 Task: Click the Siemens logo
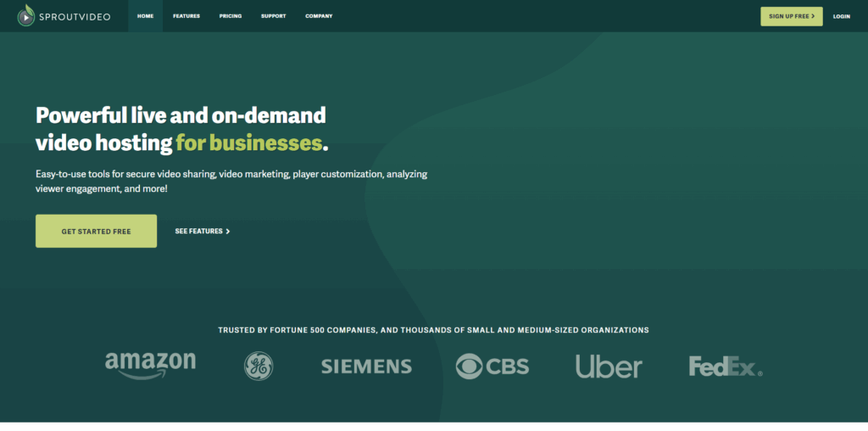(x=366, y=367)
